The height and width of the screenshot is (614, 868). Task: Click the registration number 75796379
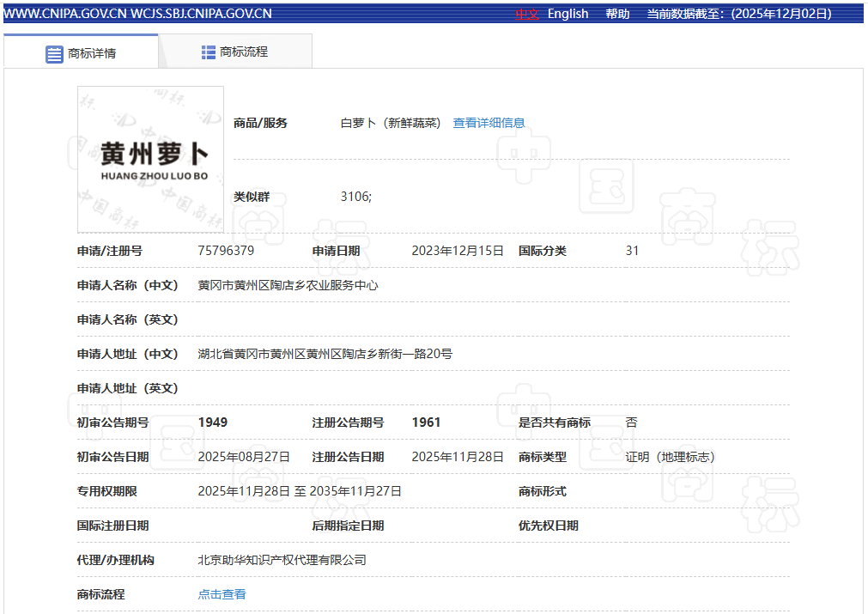[226, 251]
